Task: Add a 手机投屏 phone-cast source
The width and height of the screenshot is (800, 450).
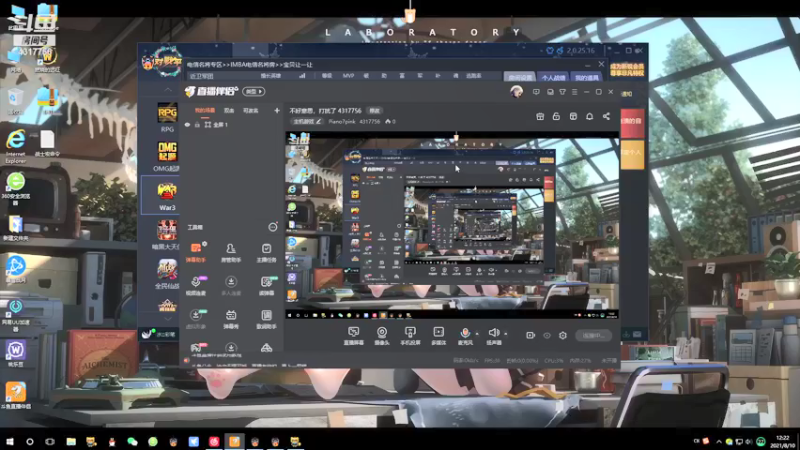Action: pos(410,336)
